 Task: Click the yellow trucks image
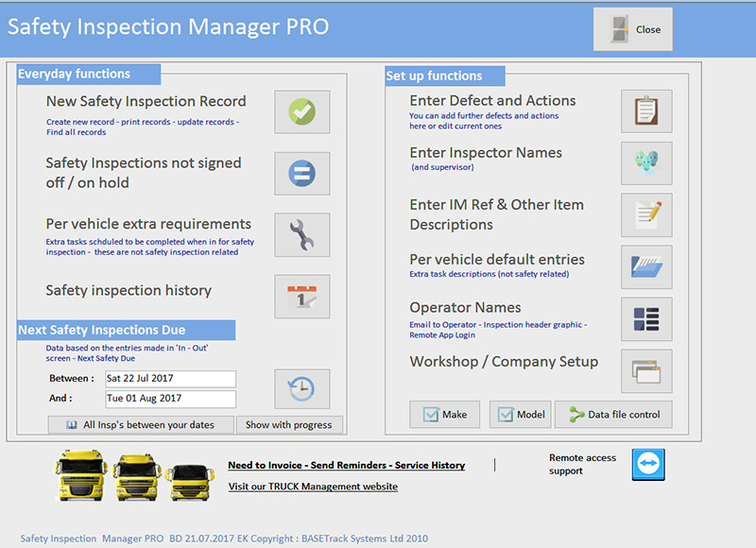[134, 476]
